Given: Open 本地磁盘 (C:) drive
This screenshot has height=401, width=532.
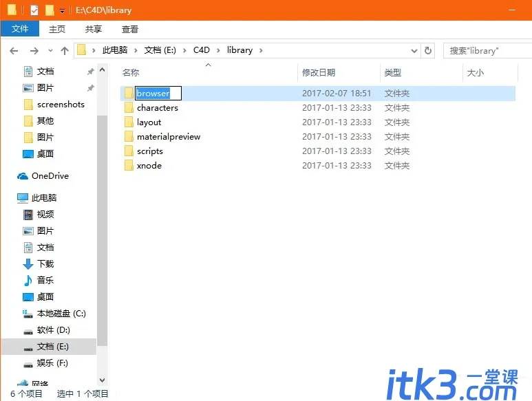Looking at the screenshot, I should (61, 314).
